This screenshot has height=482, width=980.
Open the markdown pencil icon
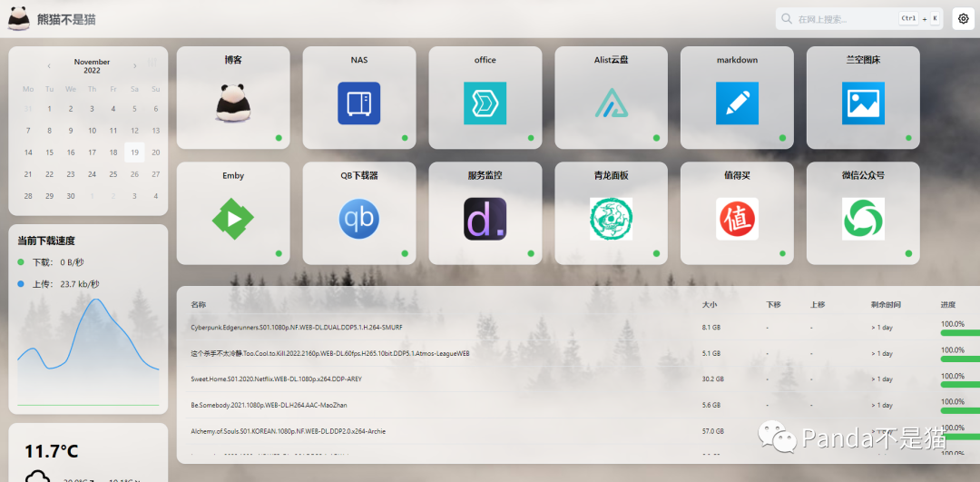pyautogui.click(x=737, y=103)
